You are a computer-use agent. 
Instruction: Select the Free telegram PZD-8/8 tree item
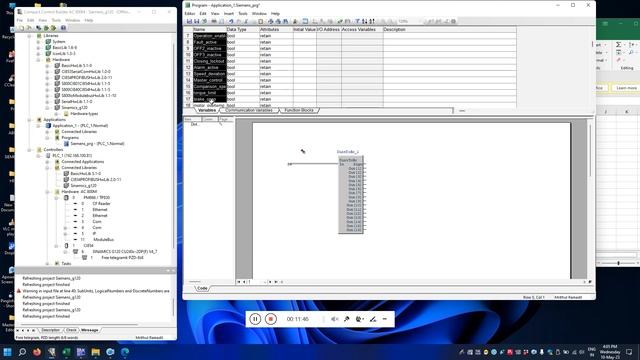pyautogui.click(x=122, y=258)
